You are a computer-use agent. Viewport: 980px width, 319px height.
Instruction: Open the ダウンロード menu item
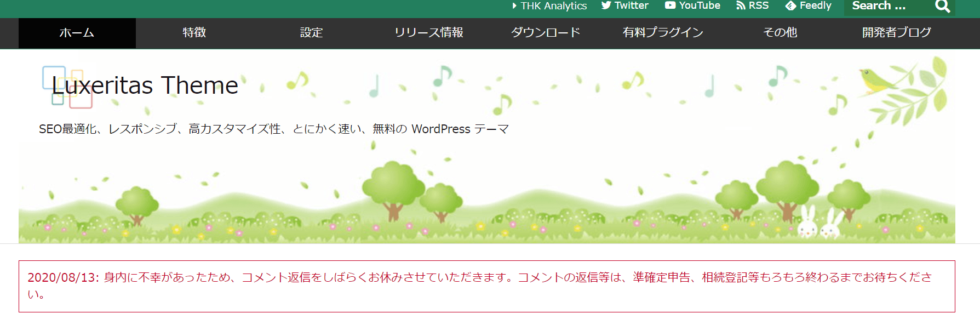(x=546, y=33)
